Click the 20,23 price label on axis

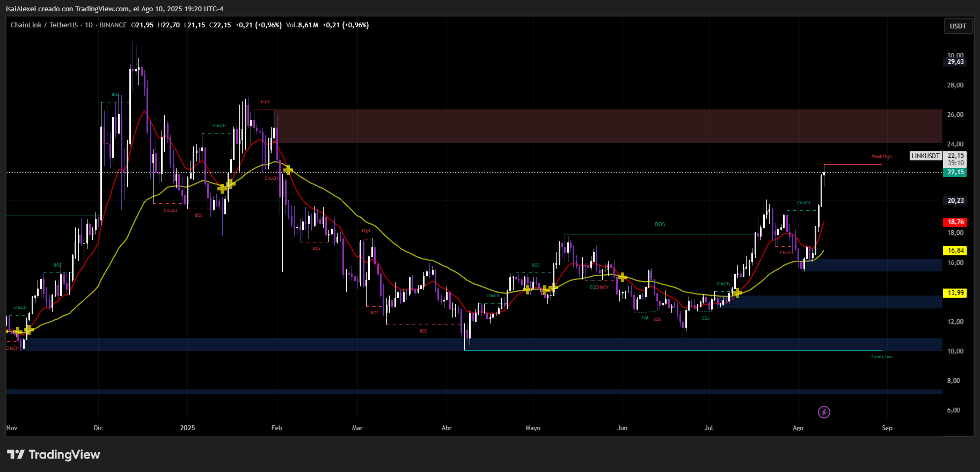(955, 201)
